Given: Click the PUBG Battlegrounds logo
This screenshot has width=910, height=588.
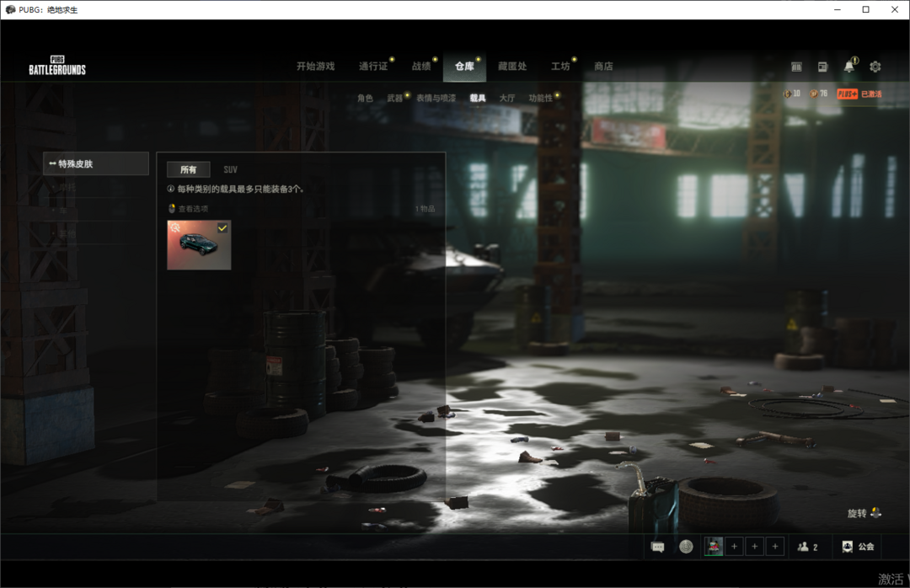Looking at the screenshot, I should [57, 66].
